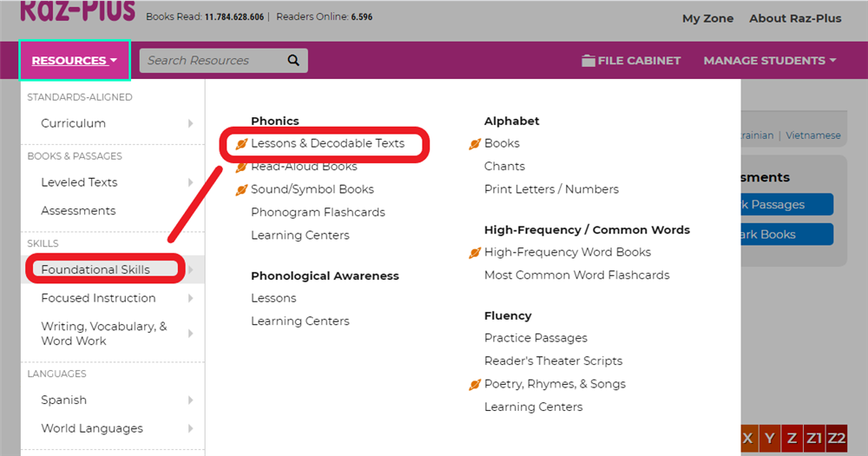Expand the Manage Students dropdown
The width and height of the screenshot is (868, 456).
coord(769,61)
